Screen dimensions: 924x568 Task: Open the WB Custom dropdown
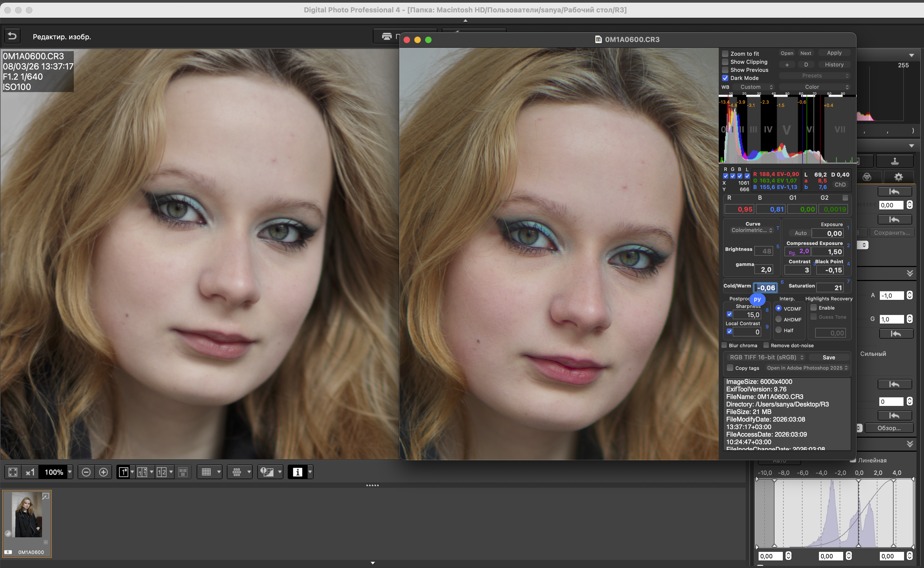click(756, 87)
